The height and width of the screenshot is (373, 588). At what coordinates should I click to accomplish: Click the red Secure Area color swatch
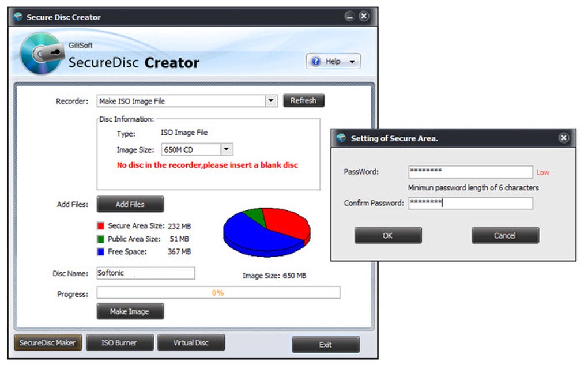[100, 225]
